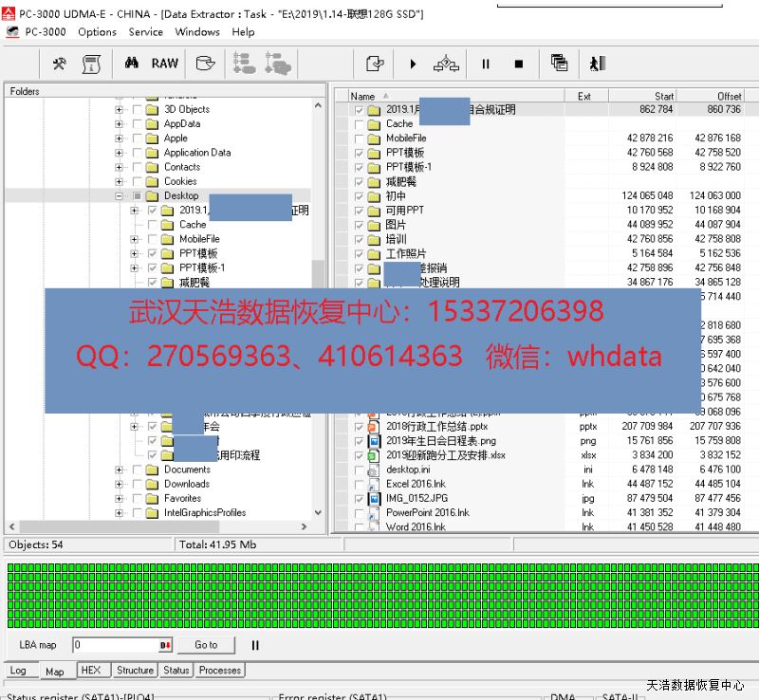Uncheck IMG_0152.JPG in the file list

coord(359,498)
